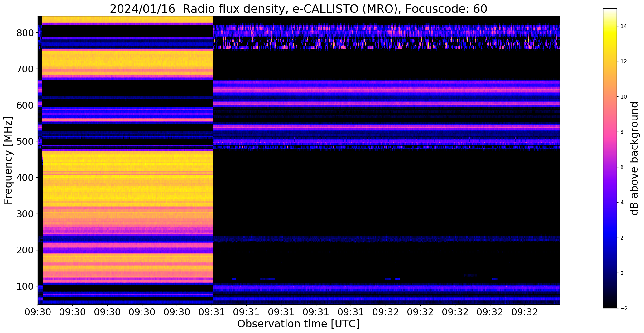Click the colorbar tick value −2

(623, 308)
